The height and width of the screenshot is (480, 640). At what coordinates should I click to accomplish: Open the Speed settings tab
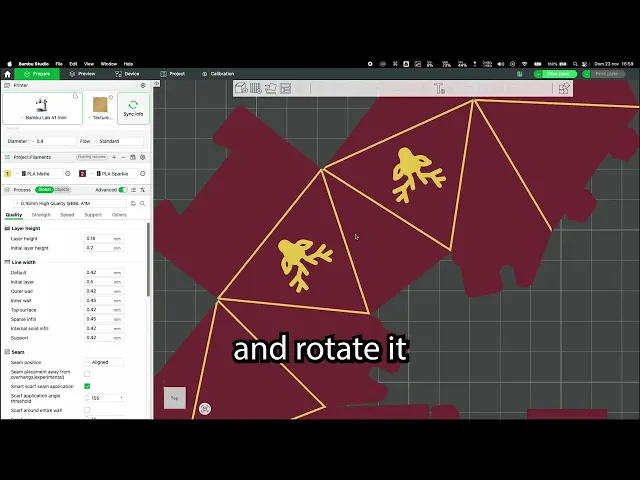(67, 215)
